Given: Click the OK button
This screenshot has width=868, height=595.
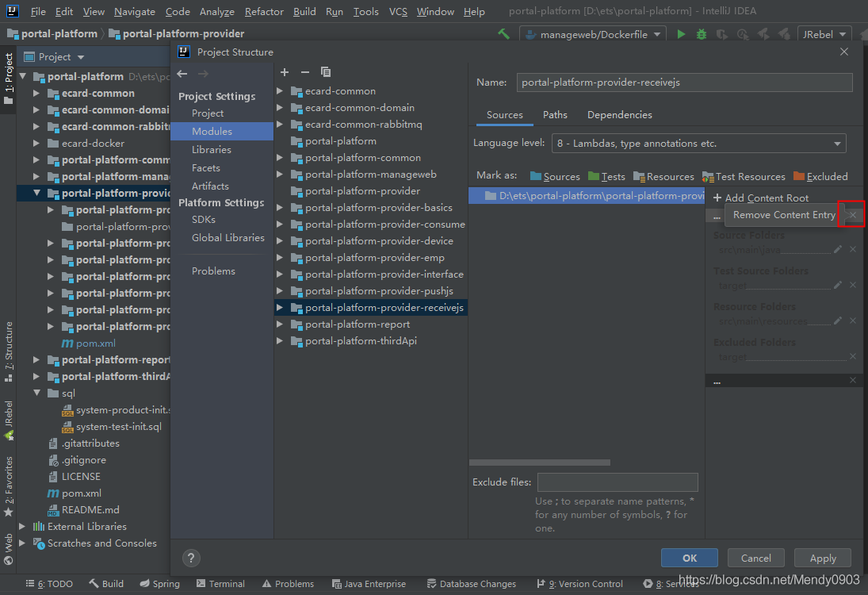Looking at the screenshot, I should pos(689,558).
